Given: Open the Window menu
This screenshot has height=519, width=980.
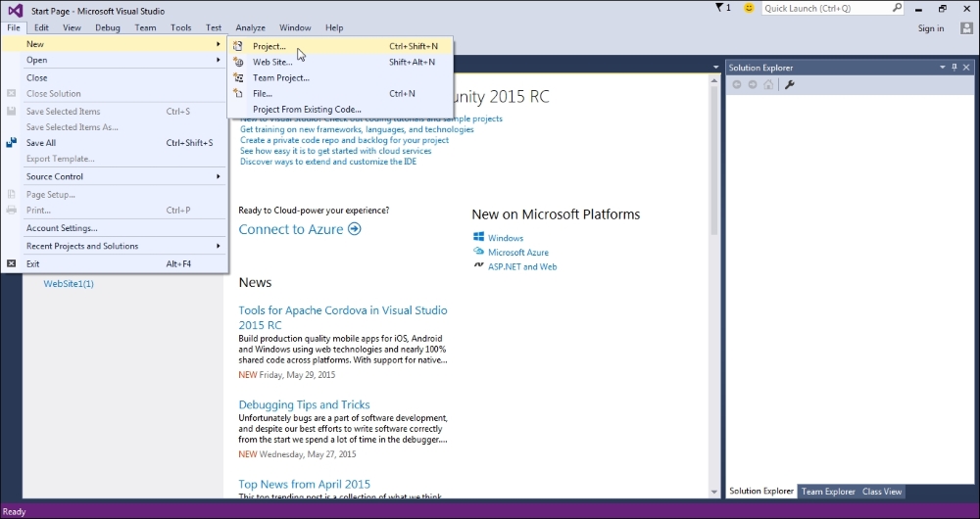Looking at the screenshot, I should (295, 27).
